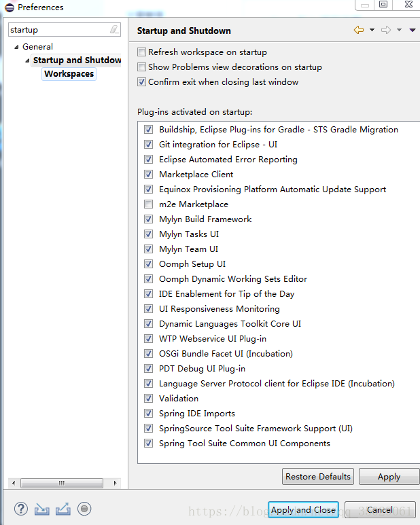Uncheck OSGi Bundle Facet UI (Incubation)
The width and height of the screenshot is (420, 525).
click(x=148, y=354)
